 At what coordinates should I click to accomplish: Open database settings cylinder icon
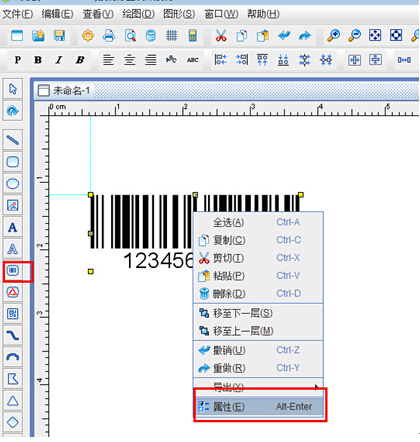coord(151,35)
